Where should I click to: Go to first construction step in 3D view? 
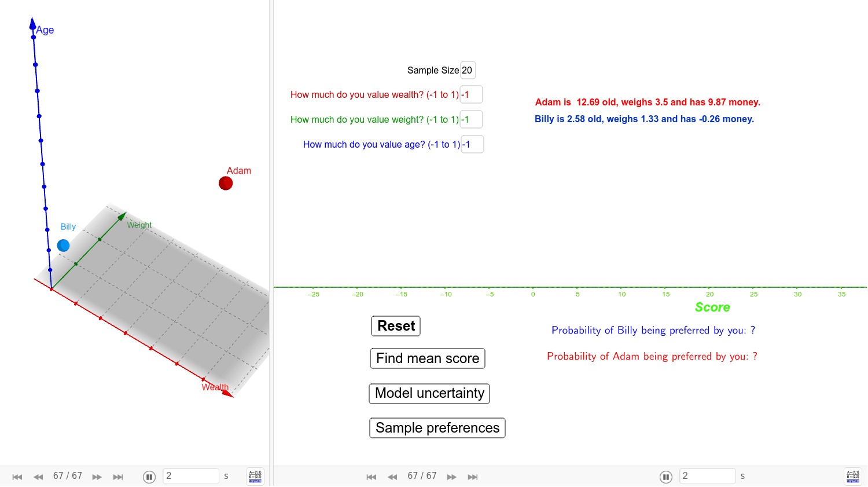point(17,477)
